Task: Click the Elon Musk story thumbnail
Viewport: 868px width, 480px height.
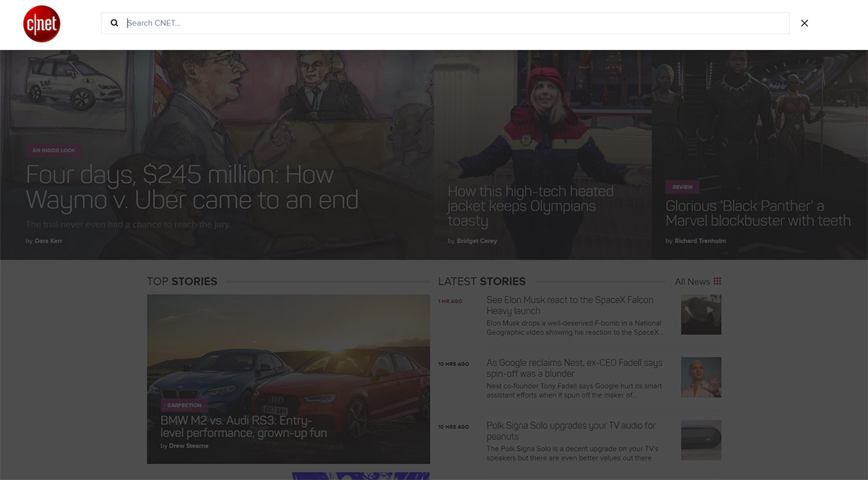Action: pos(701,314)
